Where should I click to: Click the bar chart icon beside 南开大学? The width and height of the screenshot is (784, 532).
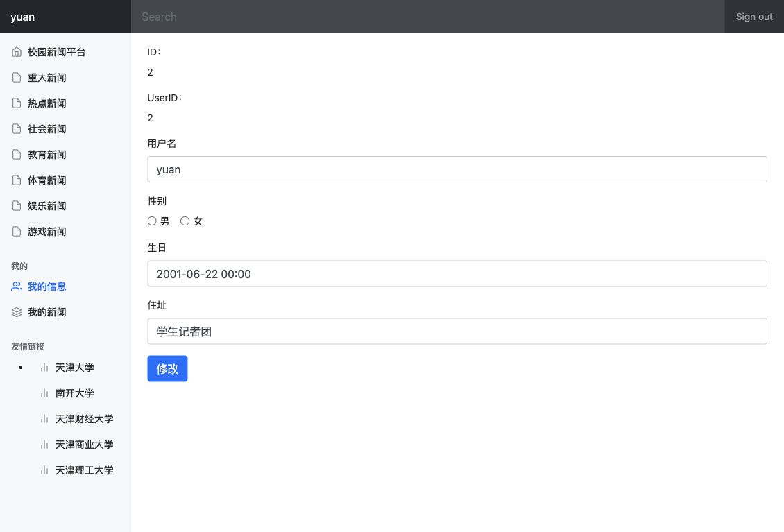point(44,393)
